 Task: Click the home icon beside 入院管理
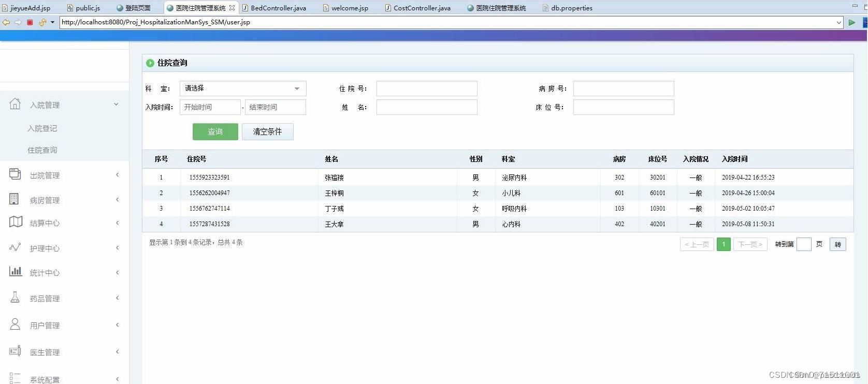pyautogui.click(x=15, y=104)
